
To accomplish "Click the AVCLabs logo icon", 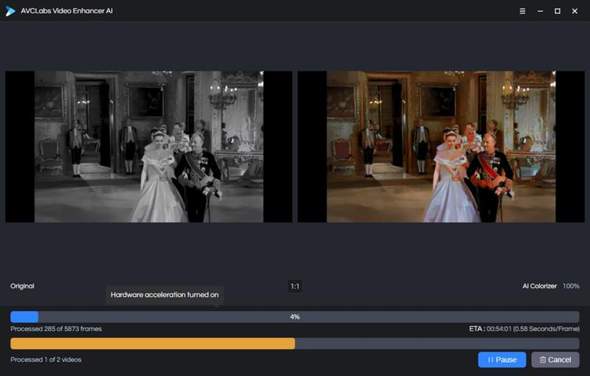I will tap(10, 11).
